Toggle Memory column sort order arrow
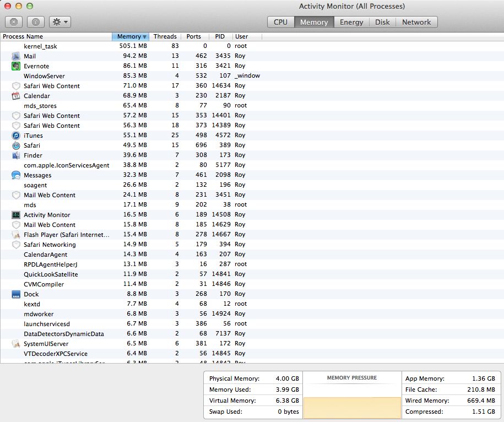 (145, 37)
